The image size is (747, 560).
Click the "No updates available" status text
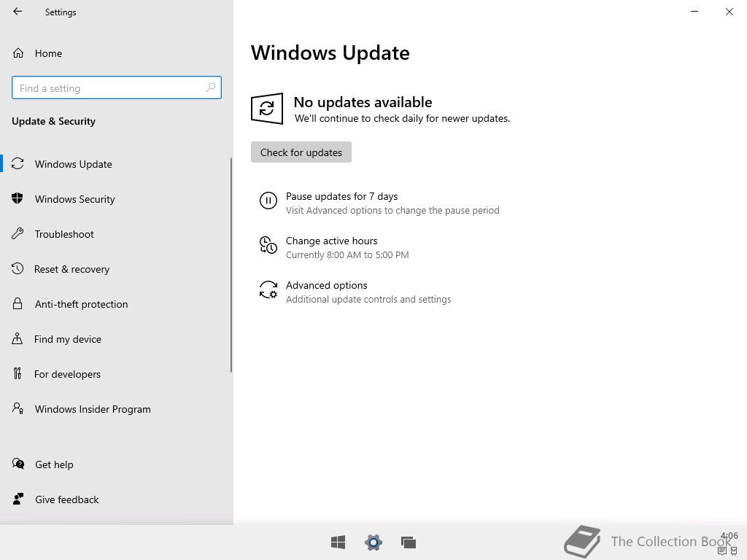pos(363,102)
